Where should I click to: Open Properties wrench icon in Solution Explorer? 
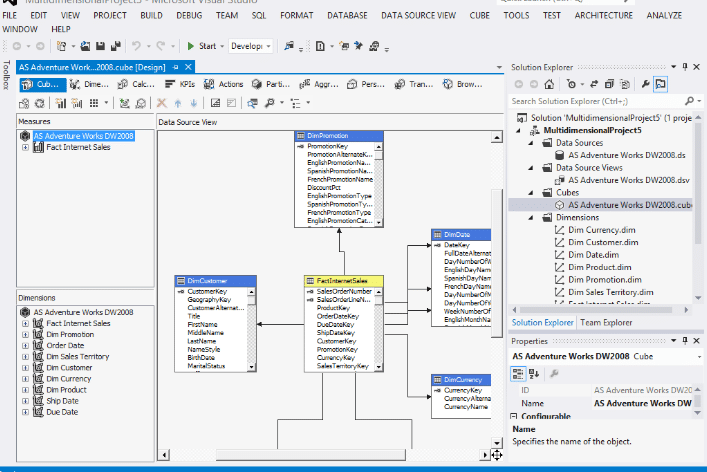pyautogui.click(x=645, y=85)
